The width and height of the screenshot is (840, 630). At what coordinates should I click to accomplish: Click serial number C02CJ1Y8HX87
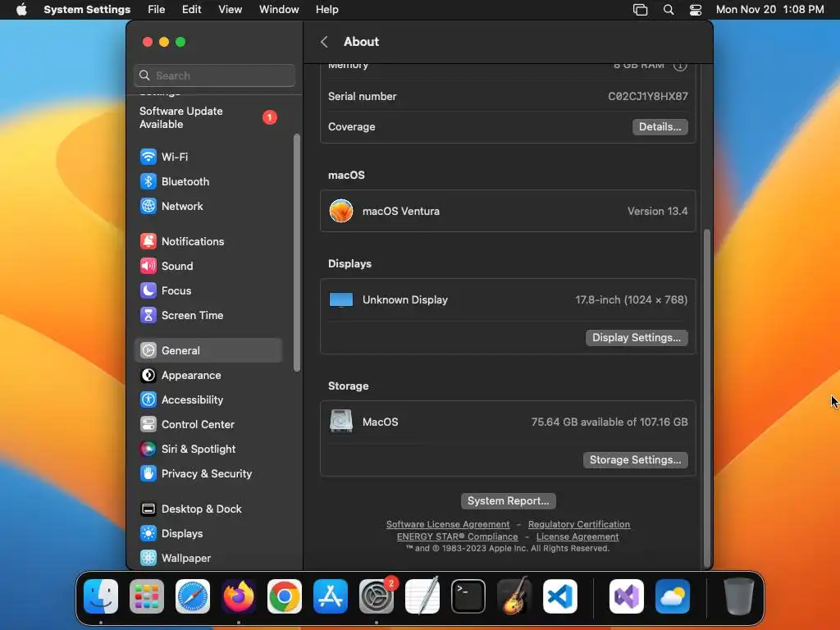(648, 97)
